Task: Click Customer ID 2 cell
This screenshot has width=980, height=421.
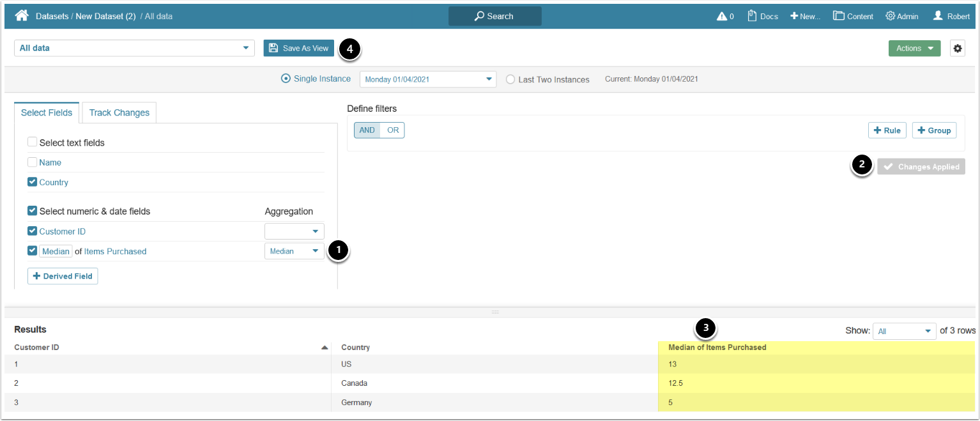Action: (168, 383)
